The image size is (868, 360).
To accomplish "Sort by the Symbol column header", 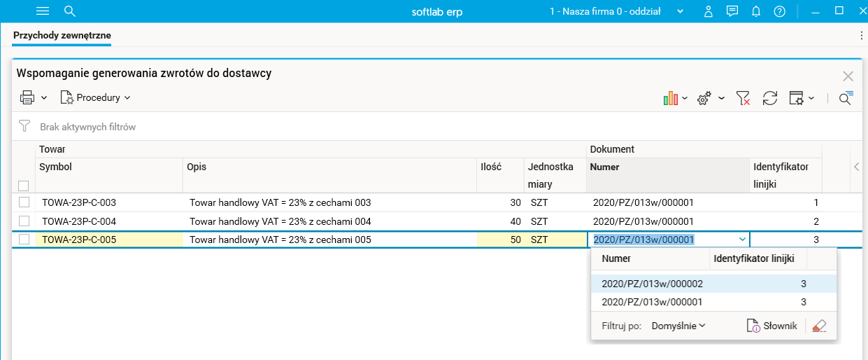I will point(56,167).
